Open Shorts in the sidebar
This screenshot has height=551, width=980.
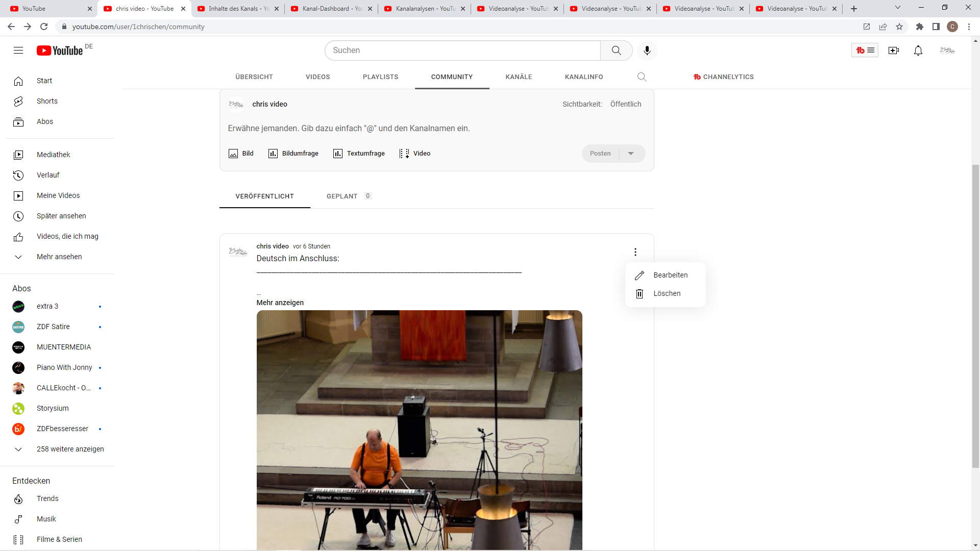[x=47, y=101]
